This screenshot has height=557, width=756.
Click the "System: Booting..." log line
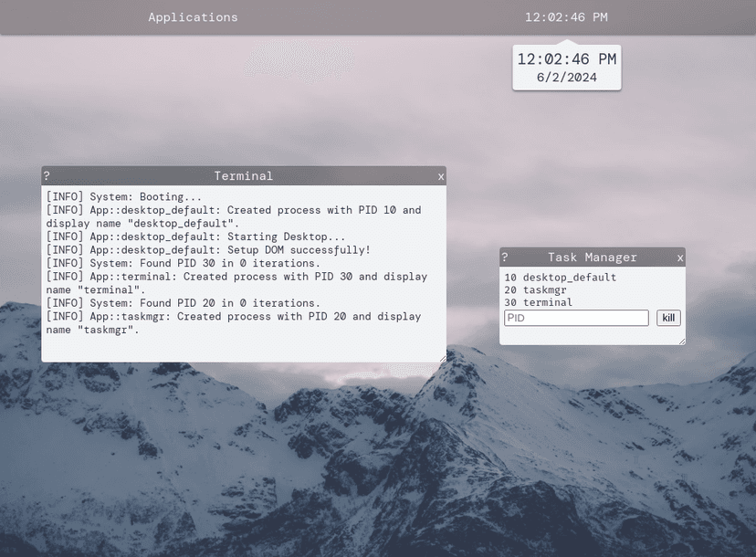coord(124,196)
